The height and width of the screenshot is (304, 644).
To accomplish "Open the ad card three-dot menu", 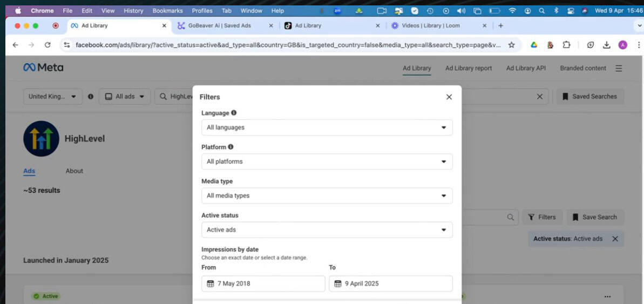I will tap(607, 296).
